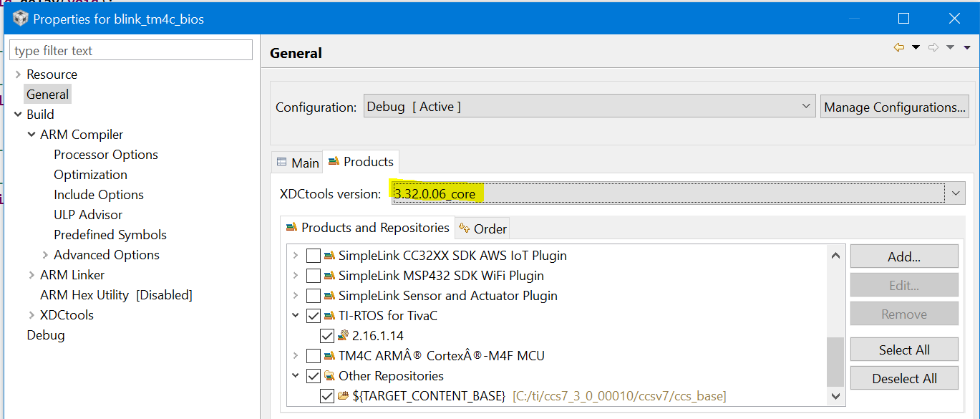980x419 pixels.
Task: Click the back navigation arrow icon
Action: point(899,47)
